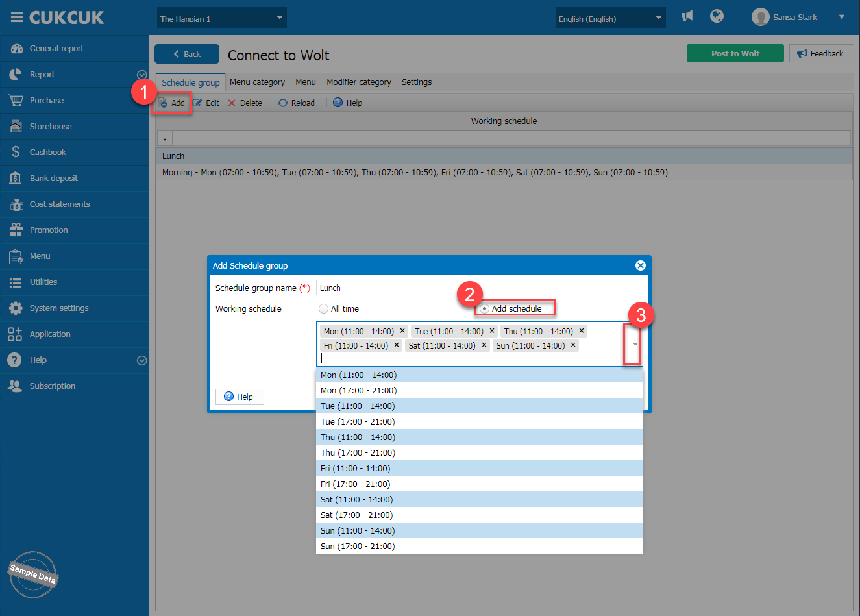Image resolution: width=860 pixels, height=616 pixels.
Task: Click the Schedule group name input field
Action: tap(479, 288)
